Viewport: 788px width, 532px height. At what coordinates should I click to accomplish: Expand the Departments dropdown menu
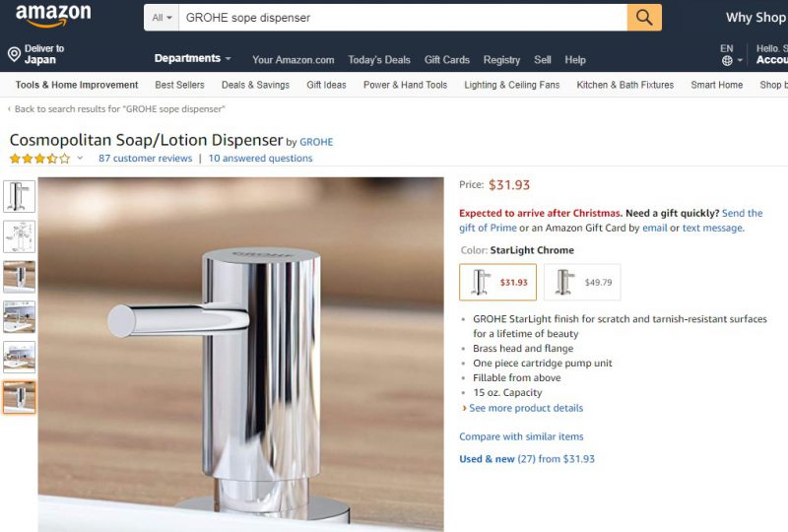coord(192,58)
